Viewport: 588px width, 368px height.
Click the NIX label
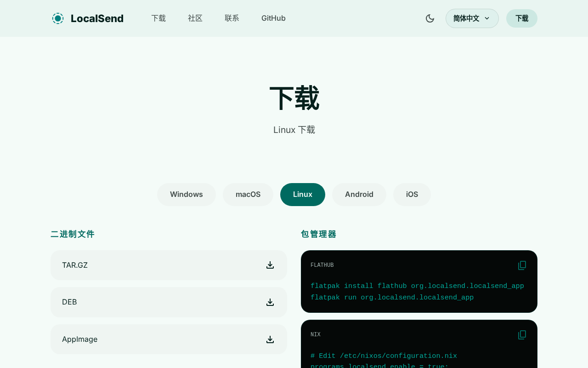click(x=316, y=335)
